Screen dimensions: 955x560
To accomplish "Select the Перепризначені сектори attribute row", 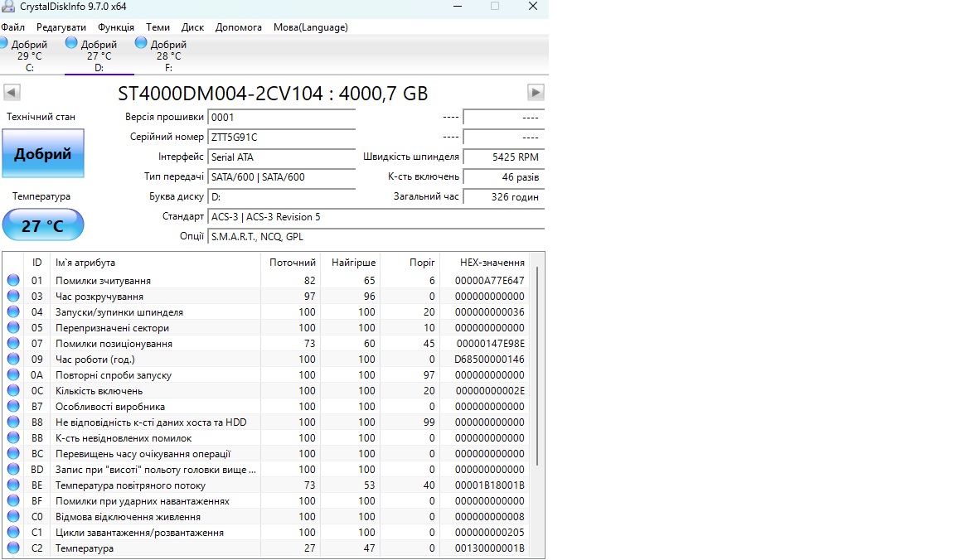I will click(x=268, y=327).
